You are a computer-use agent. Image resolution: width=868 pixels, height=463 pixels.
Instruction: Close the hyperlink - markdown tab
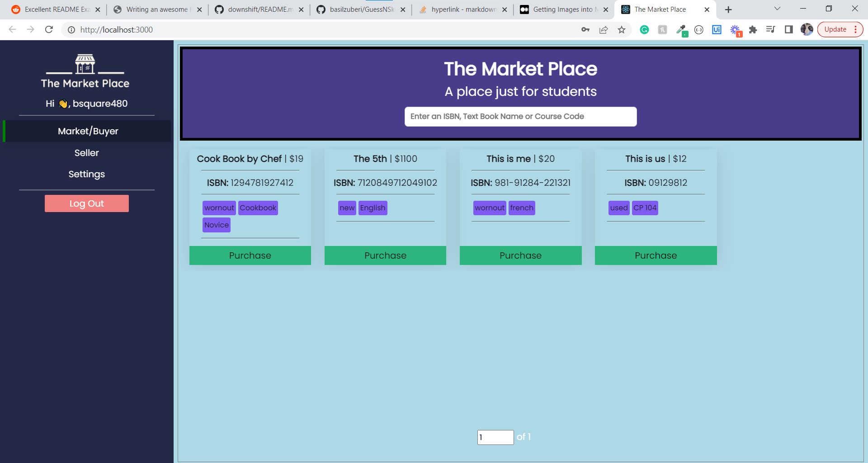click(505, 9)
